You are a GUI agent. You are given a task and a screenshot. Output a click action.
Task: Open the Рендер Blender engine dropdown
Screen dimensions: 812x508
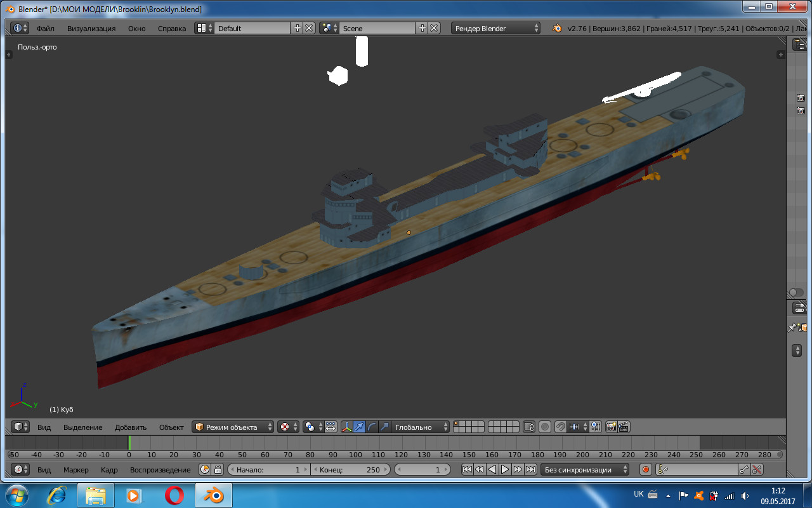click(496, 28)
